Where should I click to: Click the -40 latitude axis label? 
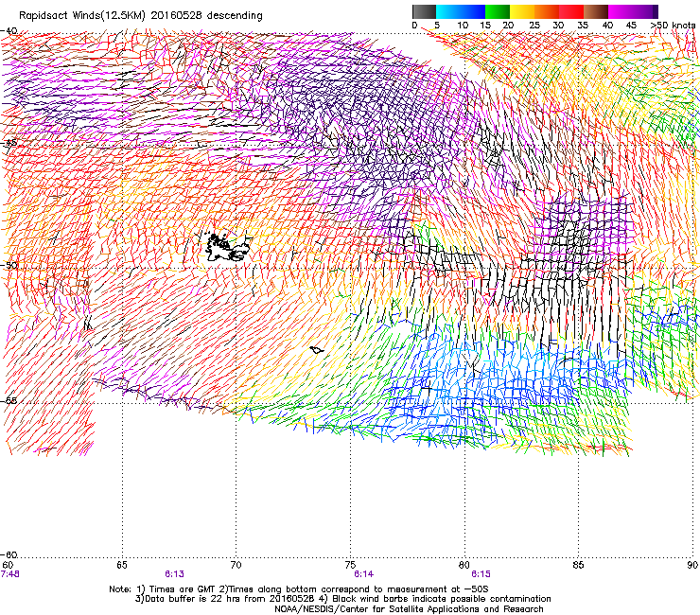pos(9,31)
